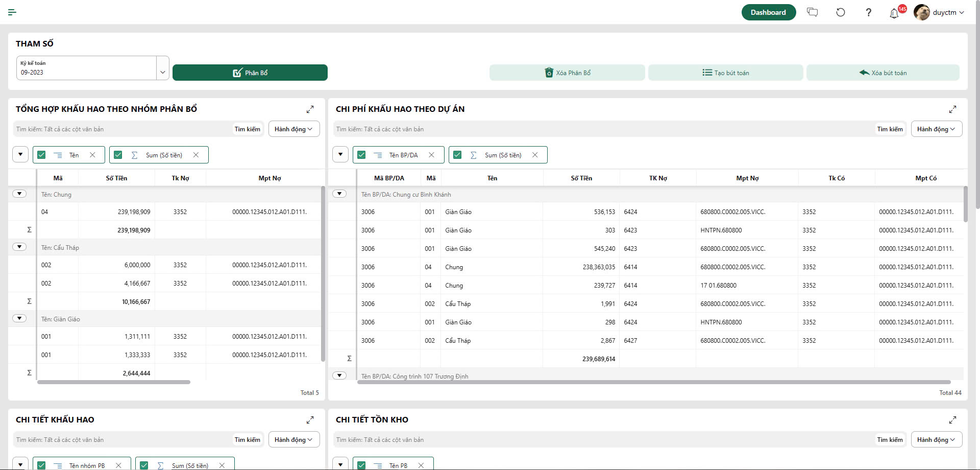The height and width of the screenshot is (470, 980).
Task: Maximize the Chi tiết tồn kho panel
Action: point(952,420)
